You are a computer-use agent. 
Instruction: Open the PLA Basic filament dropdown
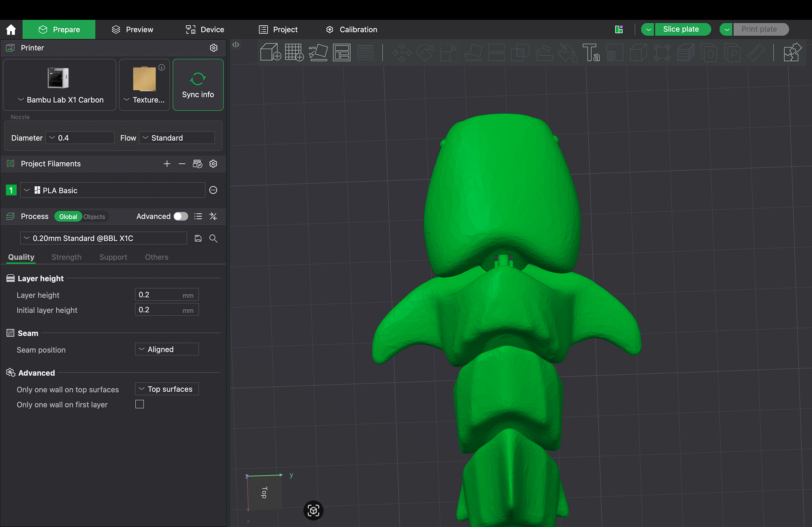(x=112, y=190)
